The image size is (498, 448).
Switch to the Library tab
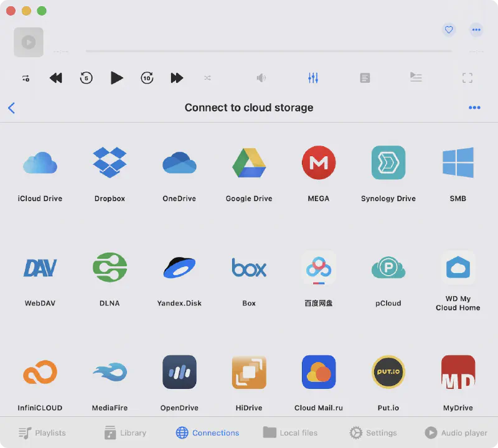pyautogui.click(x=125, y=432)
